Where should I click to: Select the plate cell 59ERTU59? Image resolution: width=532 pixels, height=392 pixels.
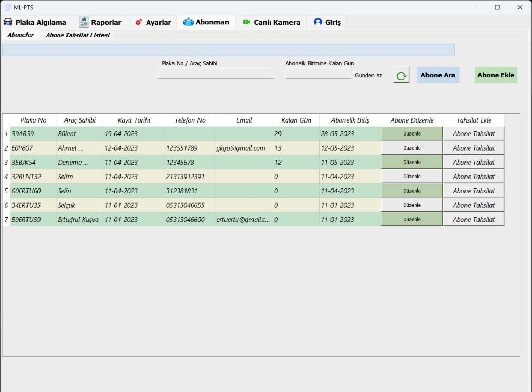click(33, 219)
